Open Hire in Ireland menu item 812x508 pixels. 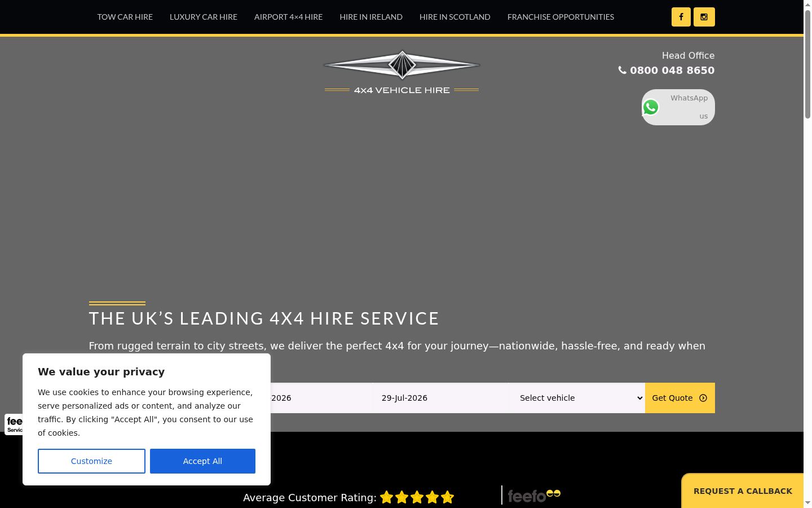[x=371, y=17]
